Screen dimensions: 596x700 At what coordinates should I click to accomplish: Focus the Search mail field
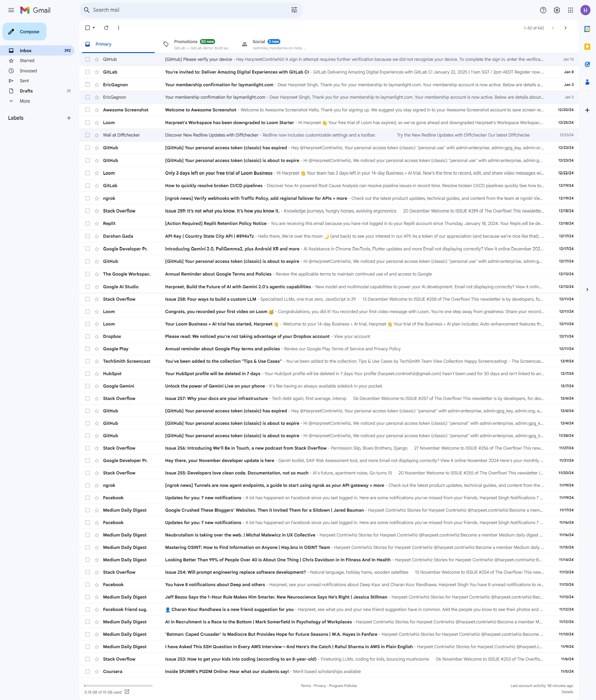coord(191,10)
